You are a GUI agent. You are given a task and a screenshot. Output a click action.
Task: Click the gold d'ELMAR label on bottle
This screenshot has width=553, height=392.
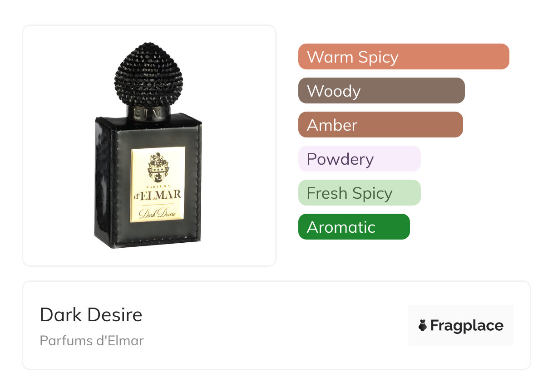(158, 185)
